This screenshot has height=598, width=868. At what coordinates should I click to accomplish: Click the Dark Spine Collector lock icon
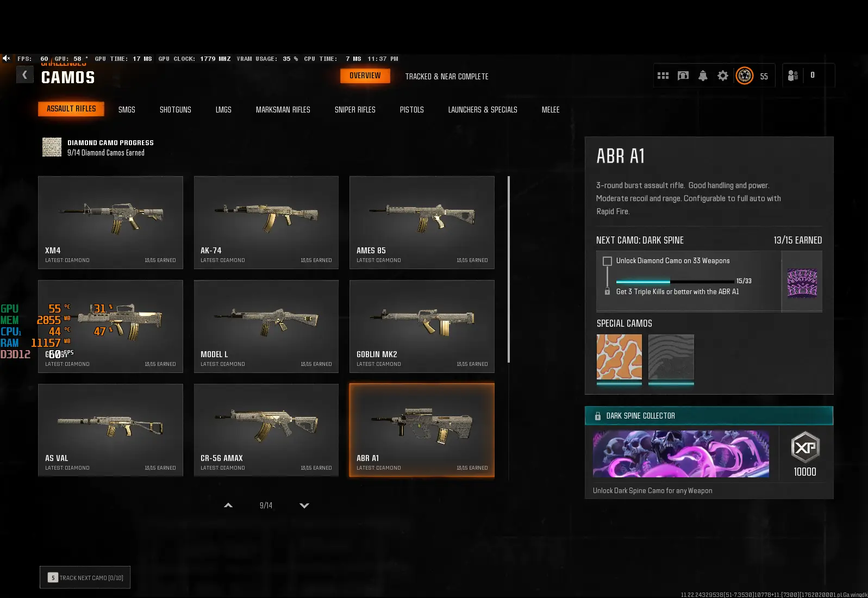click(598, 416)
